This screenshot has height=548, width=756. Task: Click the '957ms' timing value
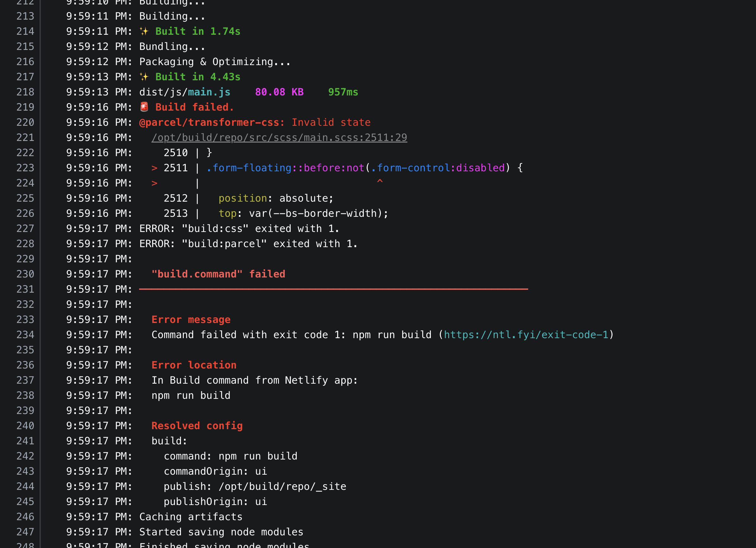tap(343, 92)
